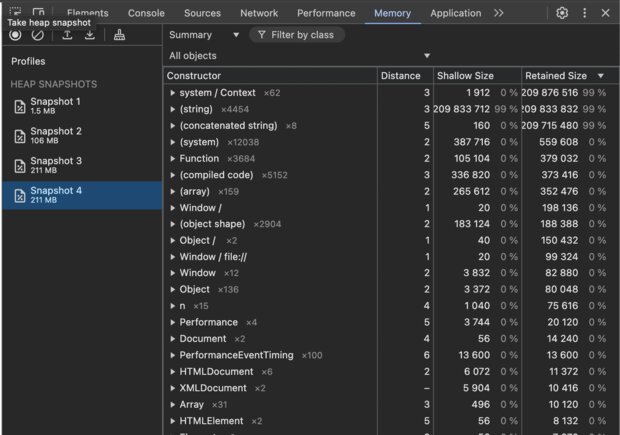Click Snapshot 2 file icon
This screenshot has width=620, height=435.
pos(20,136)
